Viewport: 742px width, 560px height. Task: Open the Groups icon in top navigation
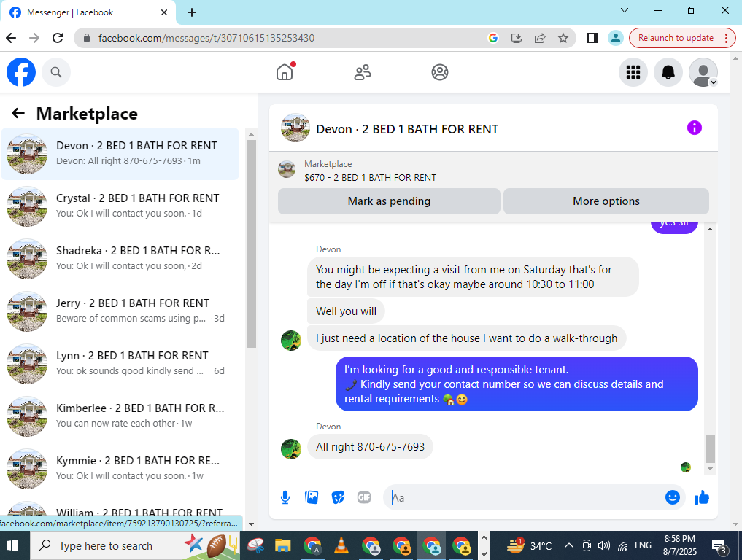tap(440, 72)
